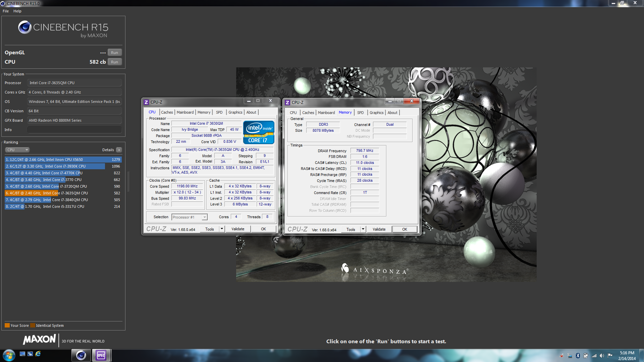The height and width of the screenshot is (362, 644).
Task: Switch to Mainboard tab in left CPU-Z
Action: point(185,113)
